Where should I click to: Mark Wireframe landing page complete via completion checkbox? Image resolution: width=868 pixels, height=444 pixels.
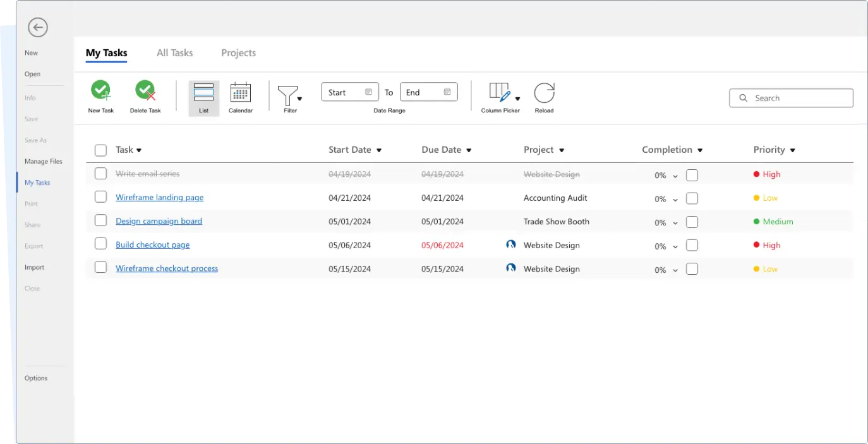[x=692, y=198]
